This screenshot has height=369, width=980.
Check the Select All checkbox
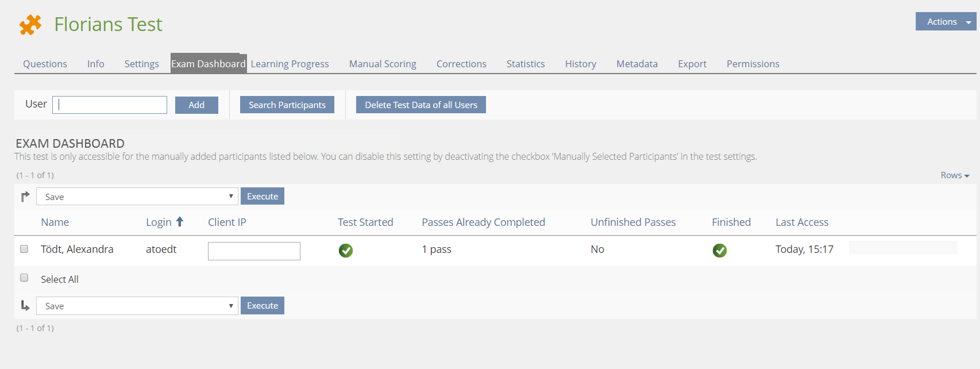(x=24, y=278)
